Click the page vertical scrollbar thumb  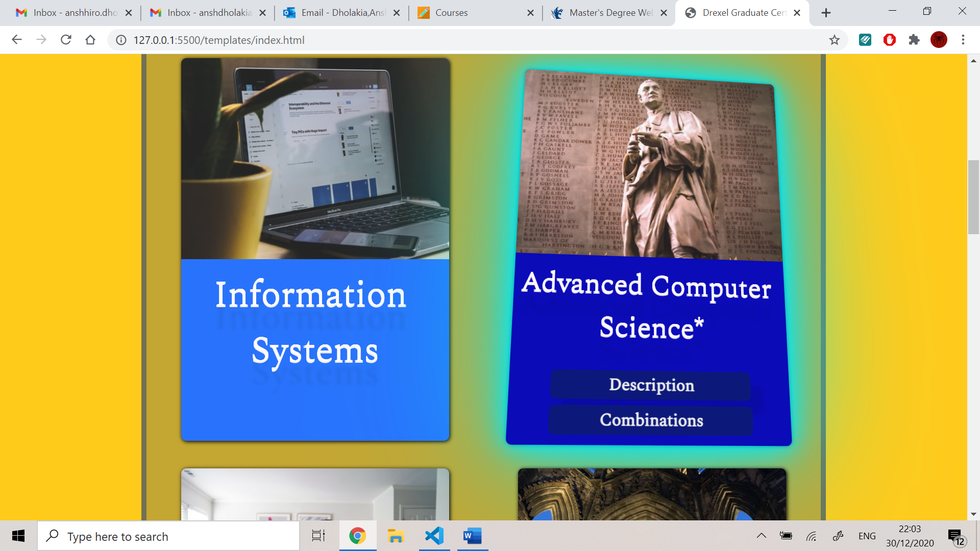pos(973,196)
